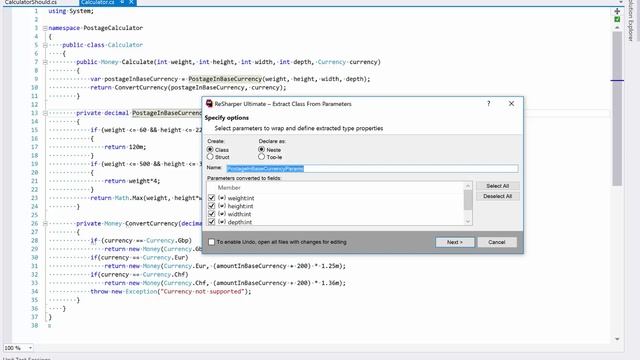Click the Unit Test Sessions panel tab

[x=27, y=358]
